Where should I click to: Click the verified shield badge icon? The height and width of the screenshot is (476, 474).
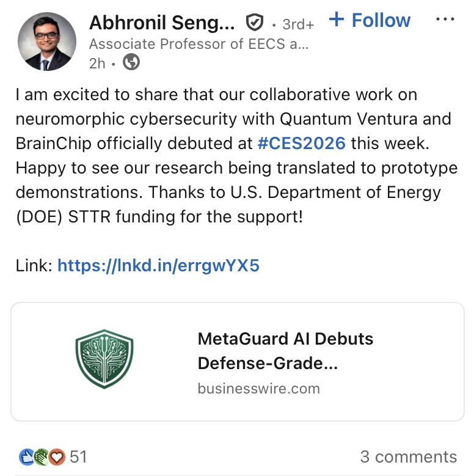click(254, 23)
